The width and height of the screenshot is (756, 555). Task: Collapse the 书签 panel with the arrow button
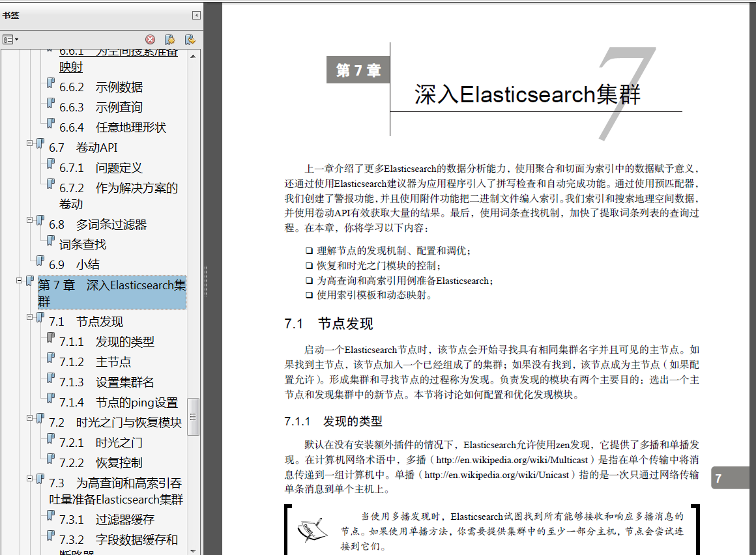point(196,16)
